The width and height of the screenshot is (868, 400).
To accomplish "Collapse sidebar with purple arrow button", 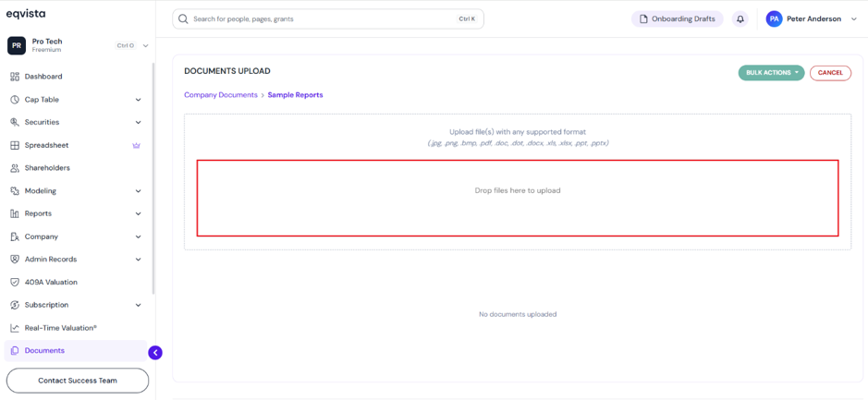I will [155, 352].
